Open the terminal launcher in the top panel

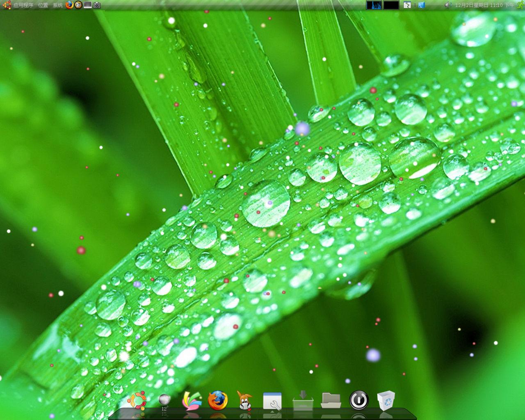87,5
